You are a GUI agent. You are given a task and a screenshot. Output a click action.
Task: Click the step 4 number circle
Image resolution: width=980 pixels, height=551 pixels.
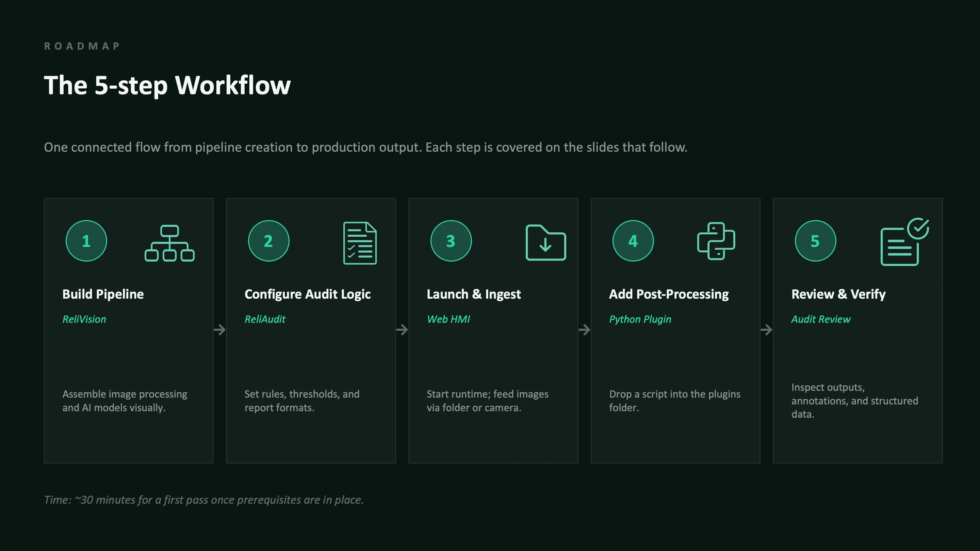pyautogui.click(x=633, y=241)
